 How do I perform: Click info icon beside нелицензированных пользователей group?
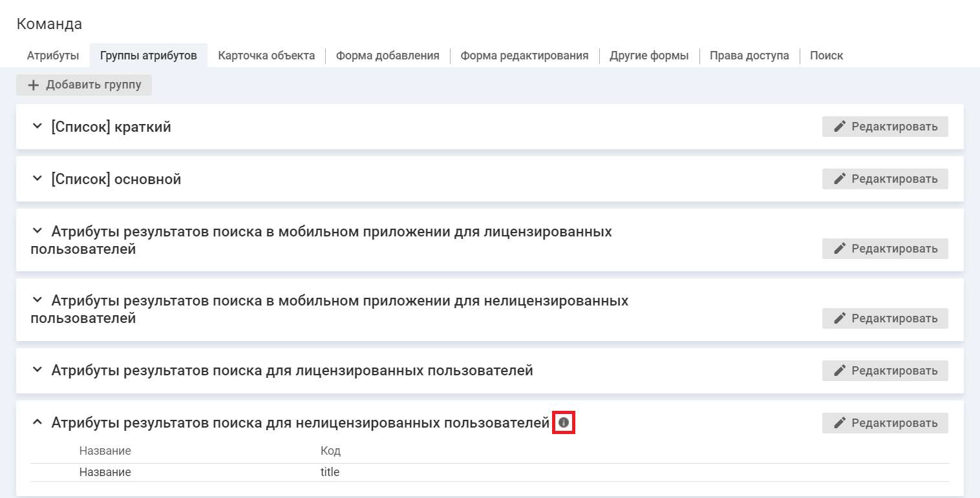pos(564,423)
